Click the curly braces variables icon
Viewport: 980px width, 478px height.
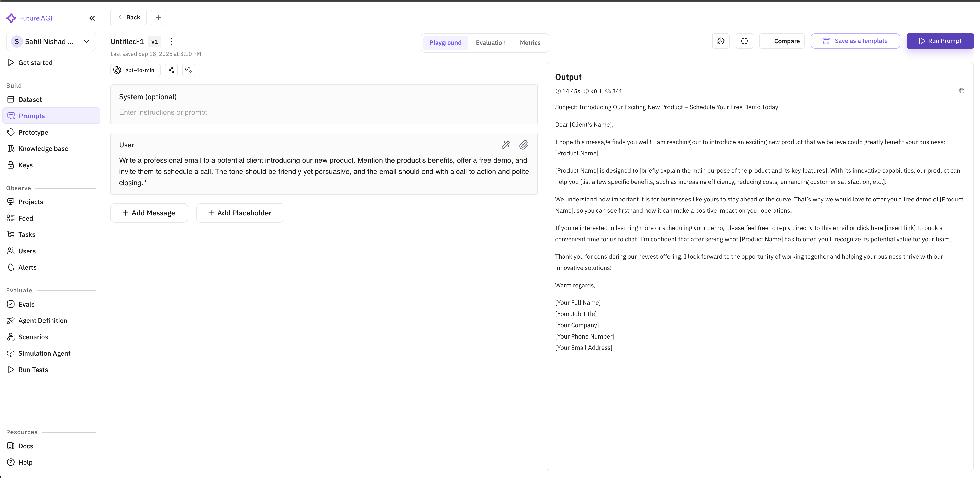pos(744,41)
